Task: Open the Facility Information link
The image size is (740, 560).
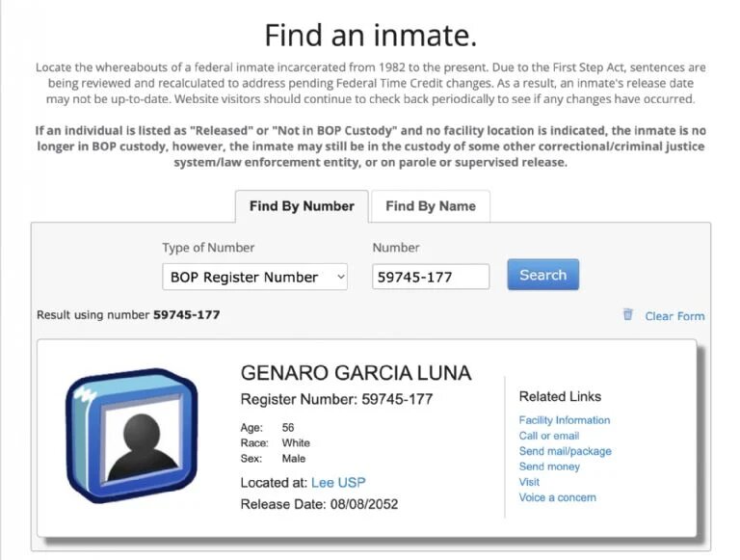Action: [x=565, y=420]
